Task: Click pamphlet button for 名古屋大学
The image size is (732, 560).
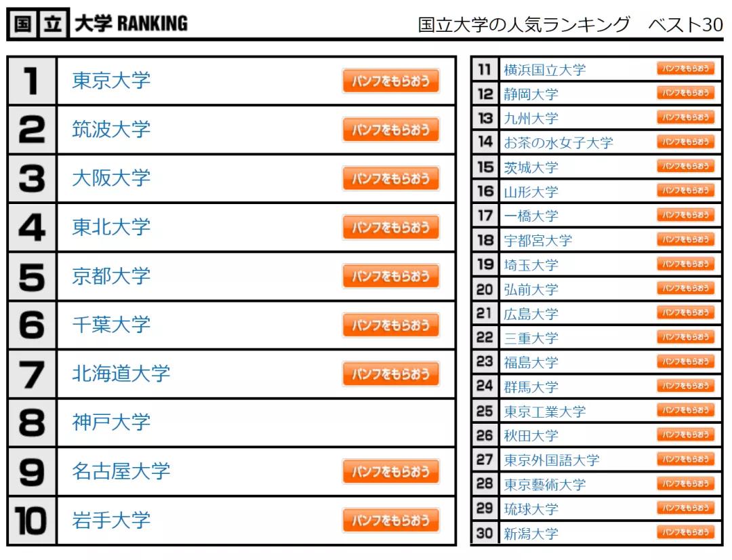Action: pos(390,471)
